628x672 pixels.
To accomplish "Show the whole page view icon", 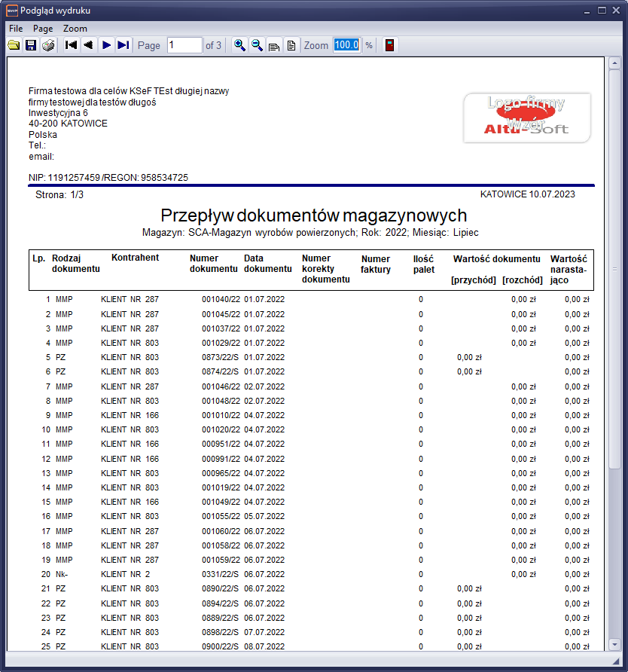I will pyautogui.click(x=291, y=45).
